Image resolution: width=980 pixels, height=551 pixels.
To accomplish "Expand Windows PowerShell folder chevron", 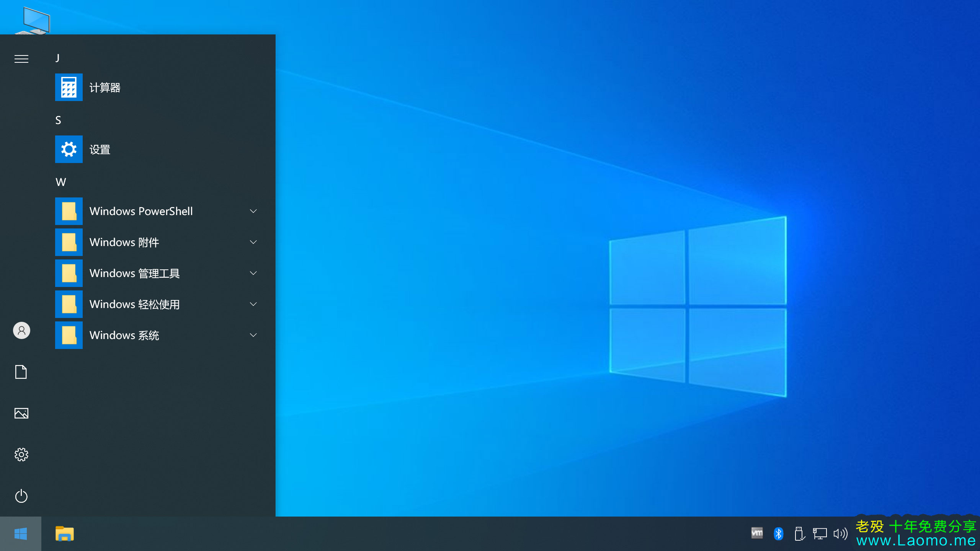I will pos(253,211).
